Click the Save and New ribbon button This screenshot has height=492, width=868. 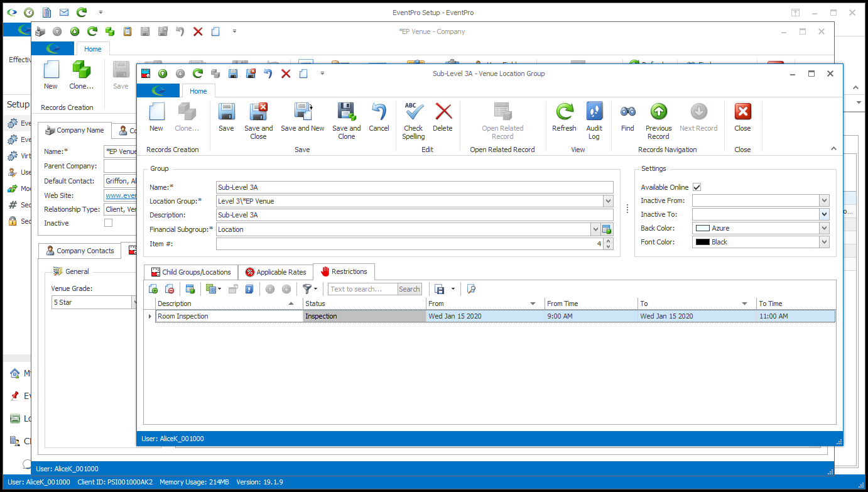pos(303,118)
